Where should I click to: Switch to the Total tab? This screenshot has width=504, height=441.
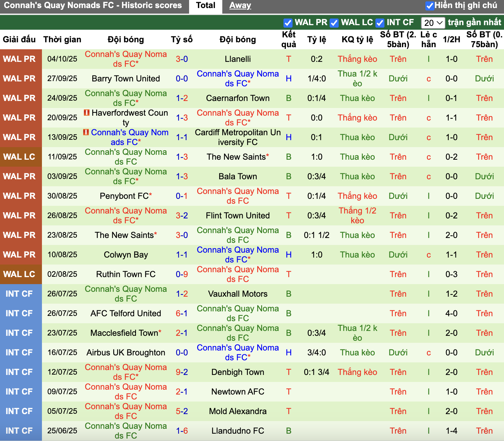point(206,6)
